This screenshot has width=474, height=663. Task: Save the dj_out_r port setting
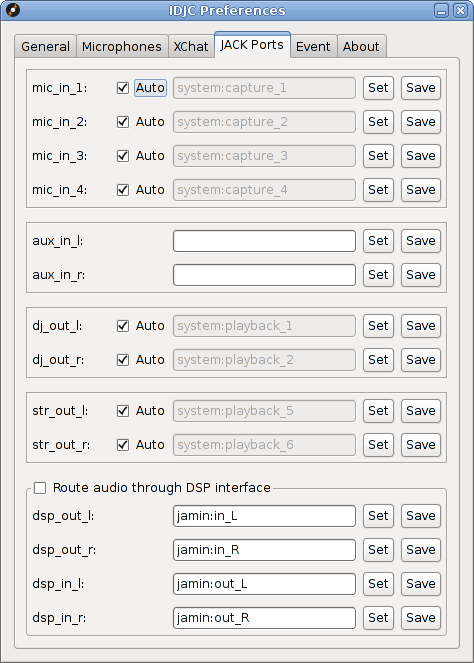tap(421, 360)
